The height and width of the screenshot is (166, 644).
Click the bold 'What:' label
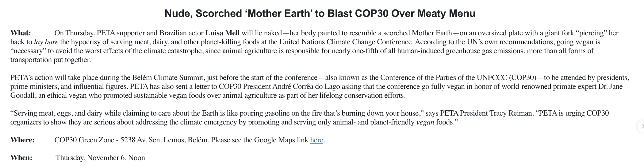21,33
